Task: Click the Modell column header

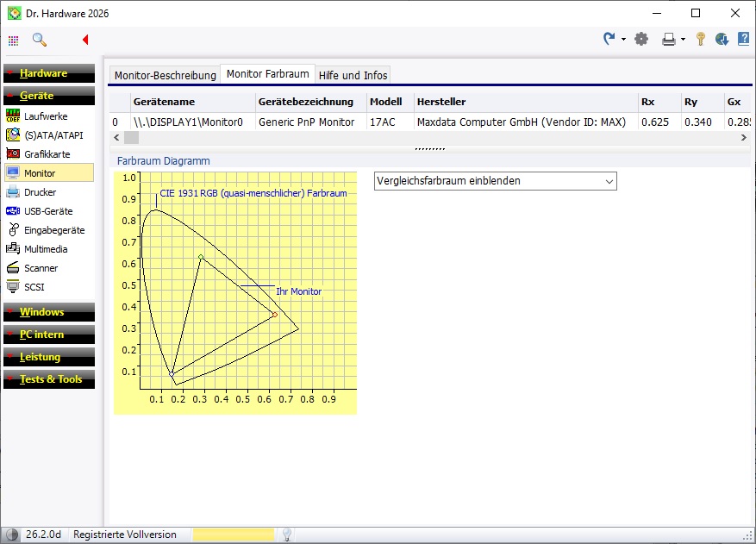Action: (x=390, y=102)
